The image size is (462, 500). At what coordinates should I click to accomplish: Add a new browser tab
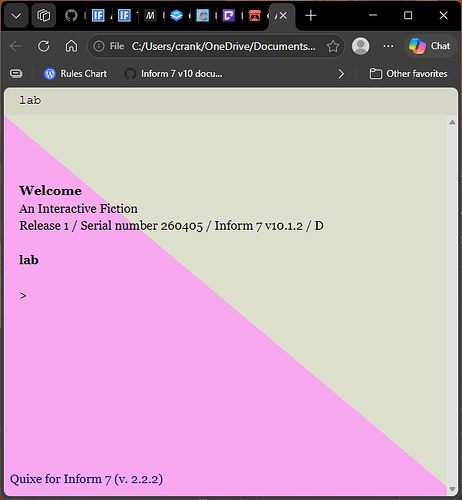point(311,15)
